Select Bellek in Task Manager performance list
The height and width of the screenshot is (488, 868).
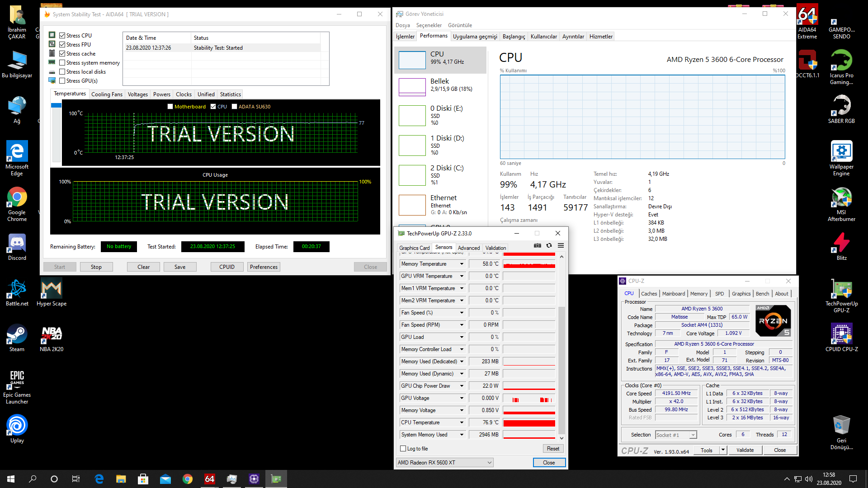(440, 87)
